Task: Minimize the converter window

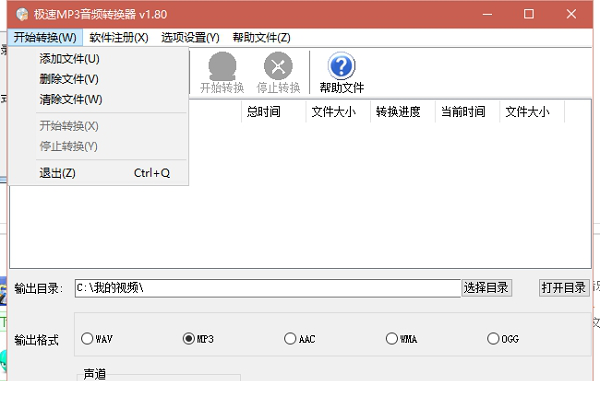Action: 487,15
